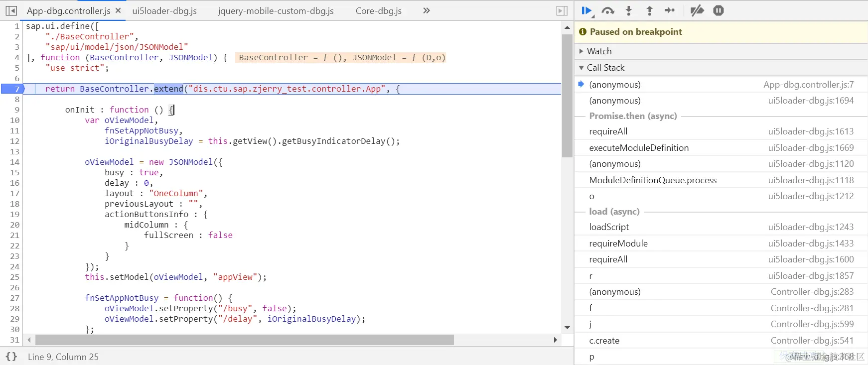Deactivate breakpoints icon

(x=697, y=10)
